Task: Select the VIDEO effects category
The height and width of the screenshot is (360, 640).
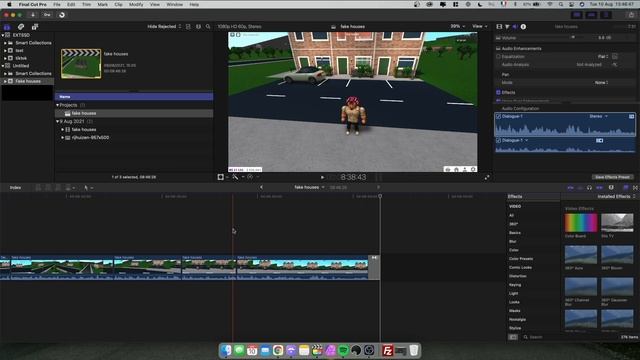Action: coord(515,207)
